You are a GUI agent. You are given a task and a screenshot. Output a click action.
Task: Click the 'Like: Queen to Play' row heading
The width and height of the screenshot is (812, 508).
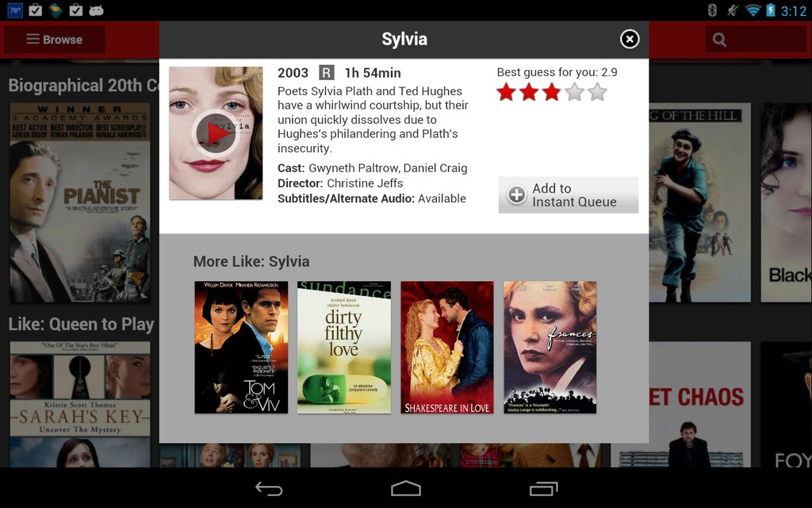tap(82, 324)
